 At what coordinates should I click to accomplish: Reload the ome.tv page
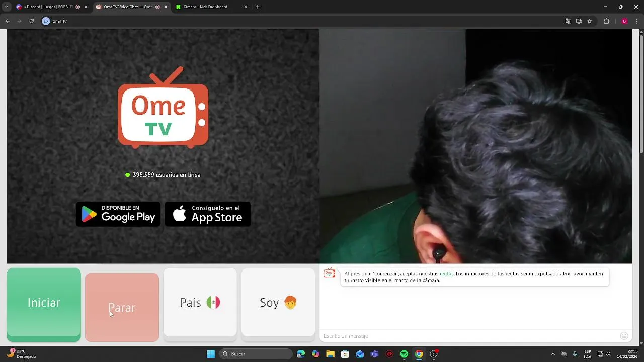click(x=31, y=21)
